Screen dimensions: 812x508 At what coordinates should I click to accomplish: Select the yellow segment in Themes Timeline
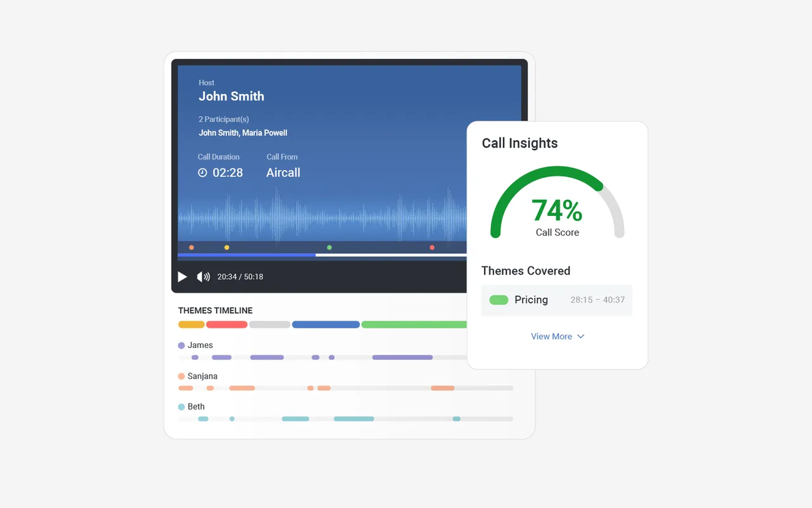(x=191, y=325)
